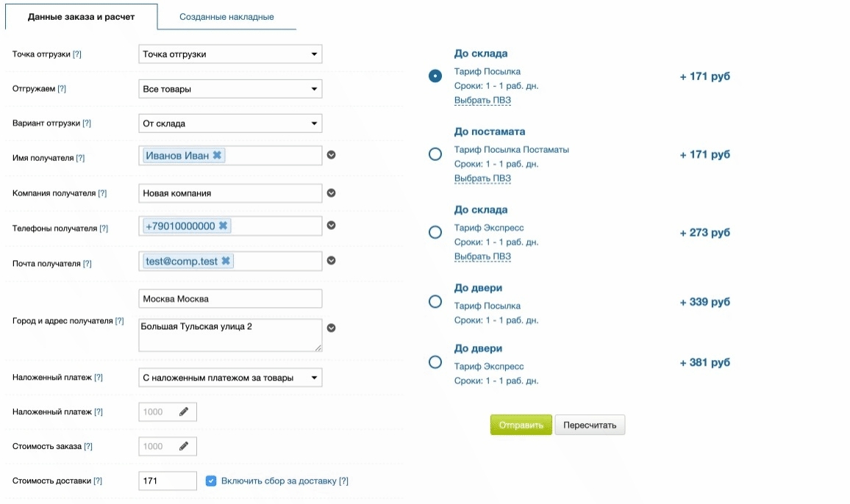The image size is (850, 504).
Task: Remove the Иванов Иван recipient tag
Action: tap(217, 156)
